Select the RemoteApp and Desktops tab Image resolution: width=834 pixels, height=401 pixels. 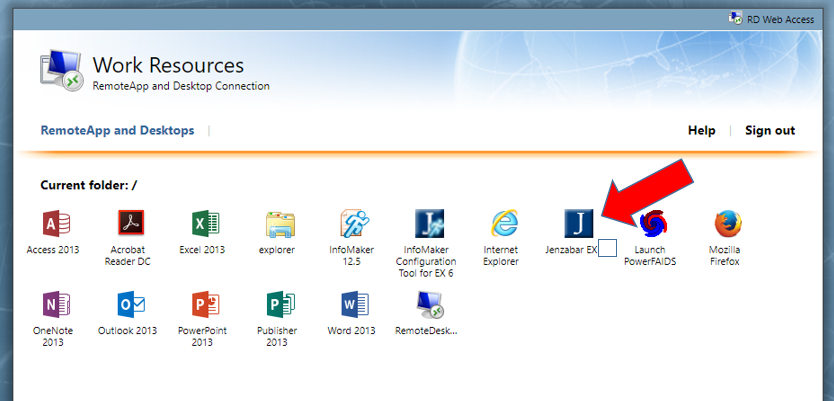(117, 130)
